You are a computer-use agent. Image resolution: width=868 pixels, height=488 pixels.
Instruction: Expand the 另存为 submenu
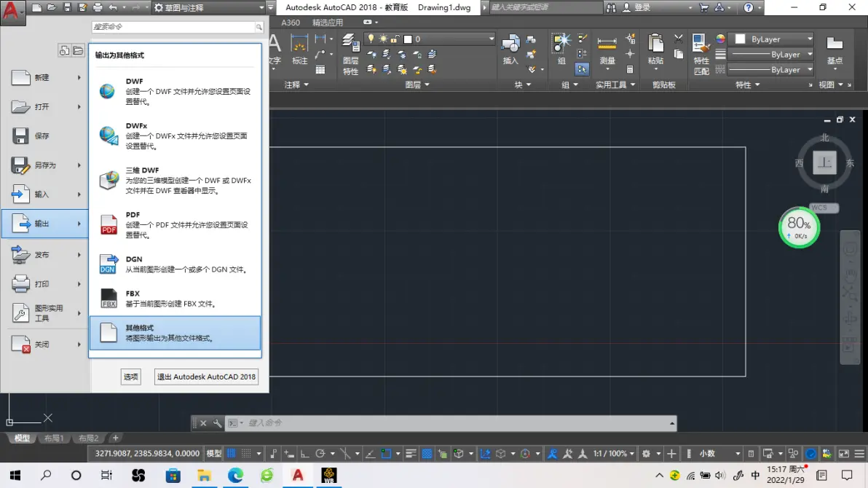coord(45,165)
